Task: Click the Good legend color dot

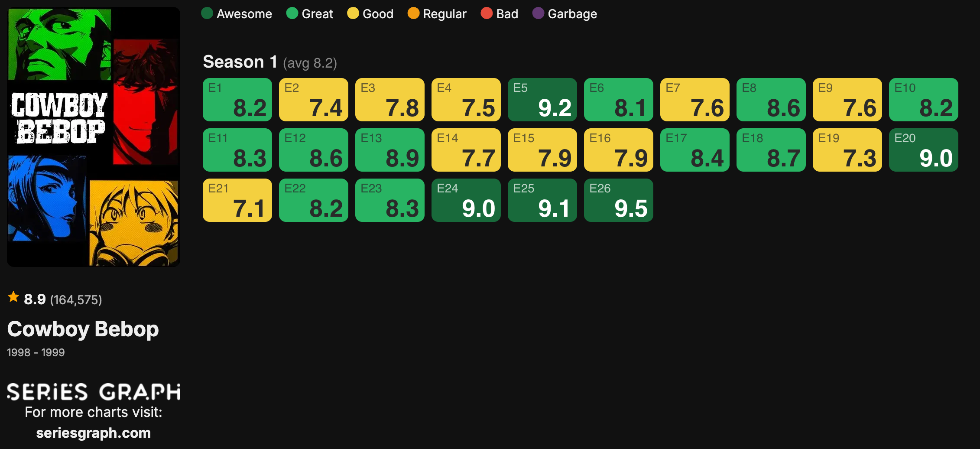Action: tap(352, 13)
